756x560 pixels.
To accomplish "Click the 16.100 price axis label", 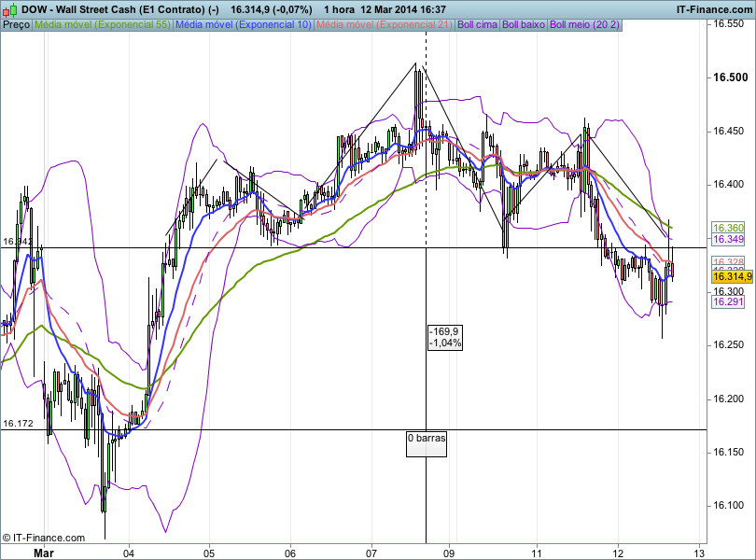I will (729, 506).
